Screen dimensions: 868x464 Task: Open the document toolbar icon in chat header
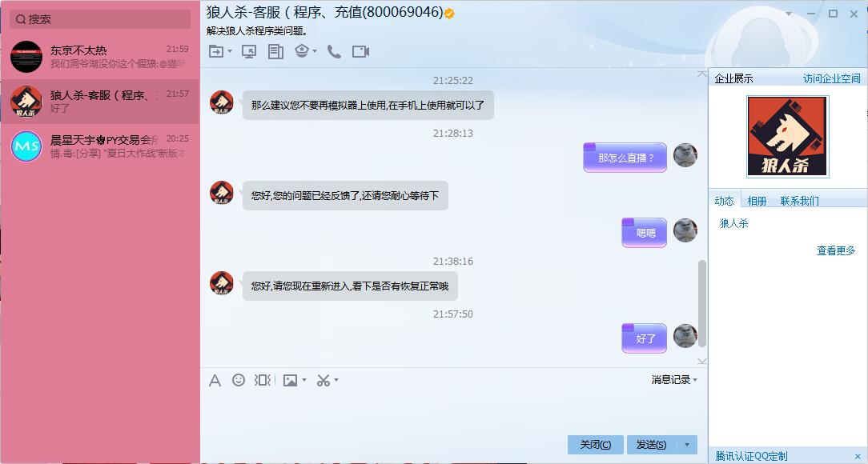(275, 51)
